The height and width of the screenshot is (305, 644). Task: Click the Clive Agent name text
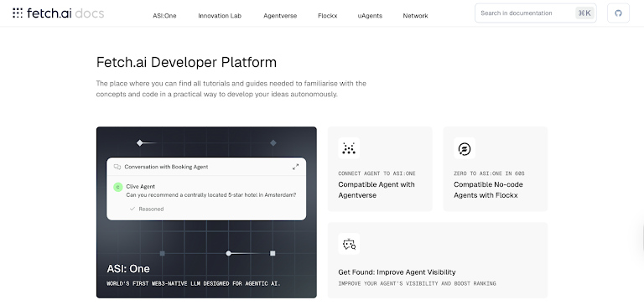141,186
